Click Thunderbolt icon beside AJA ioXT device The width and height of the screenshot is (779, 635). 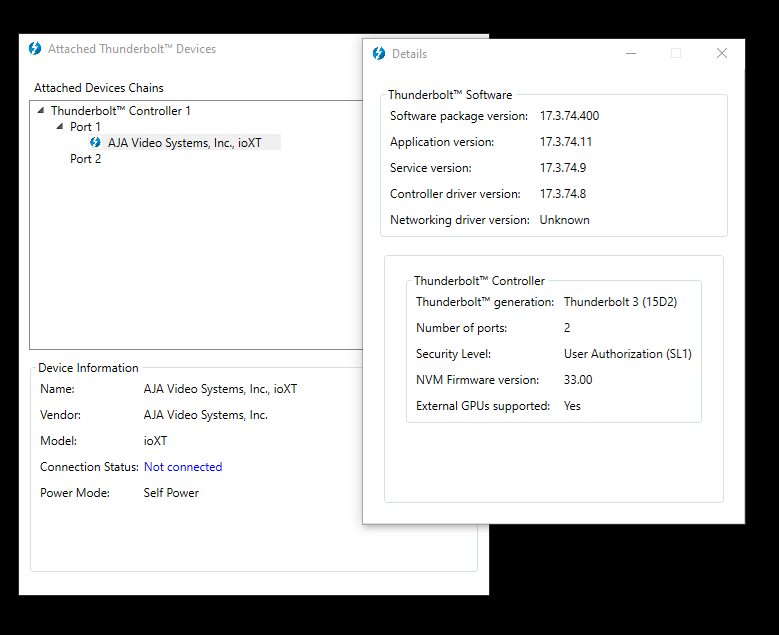tap(96, 143)
